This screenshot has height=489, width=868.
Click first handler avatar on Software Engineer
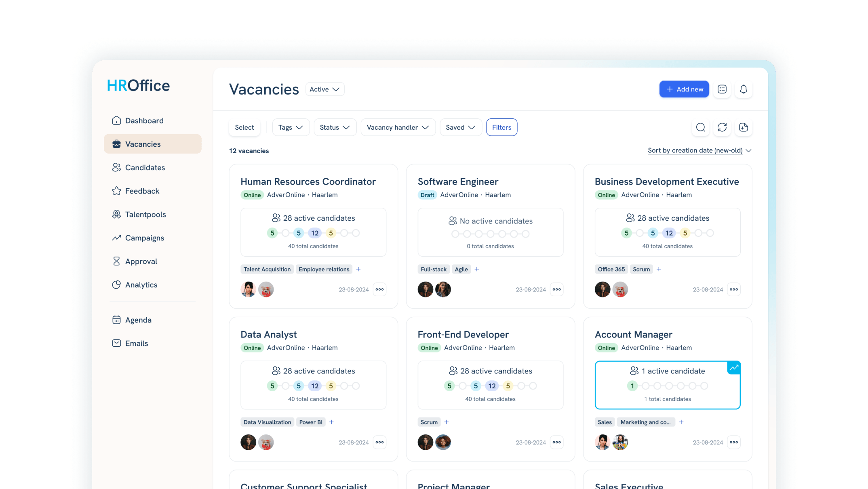pyautogui.click(x=426, y=289)
